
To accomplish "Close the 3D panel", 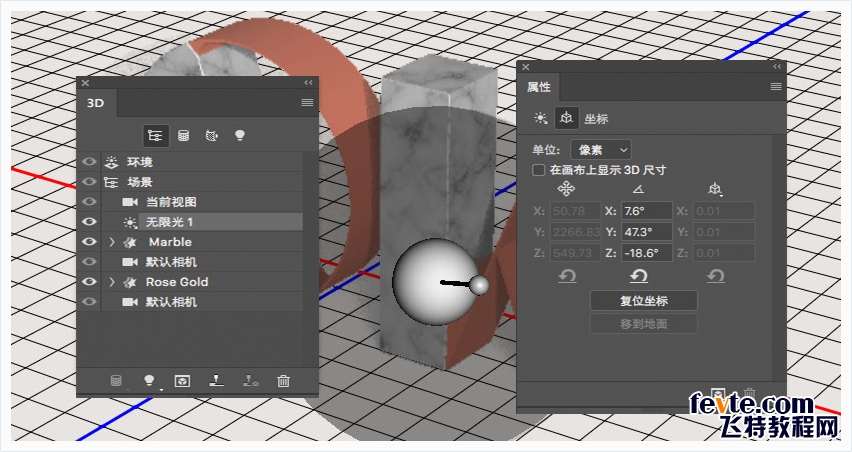I will (85, 83).
